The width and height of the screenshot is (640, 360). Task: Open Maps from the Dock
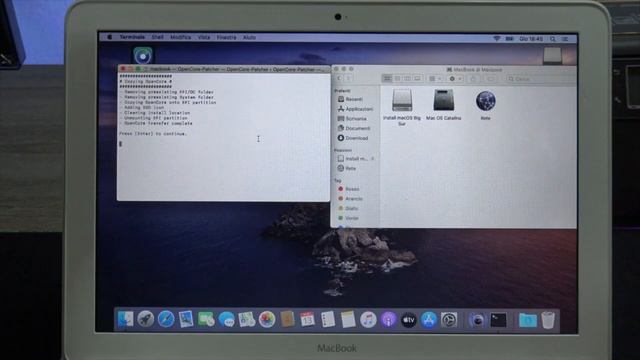(x=247, y=319)
